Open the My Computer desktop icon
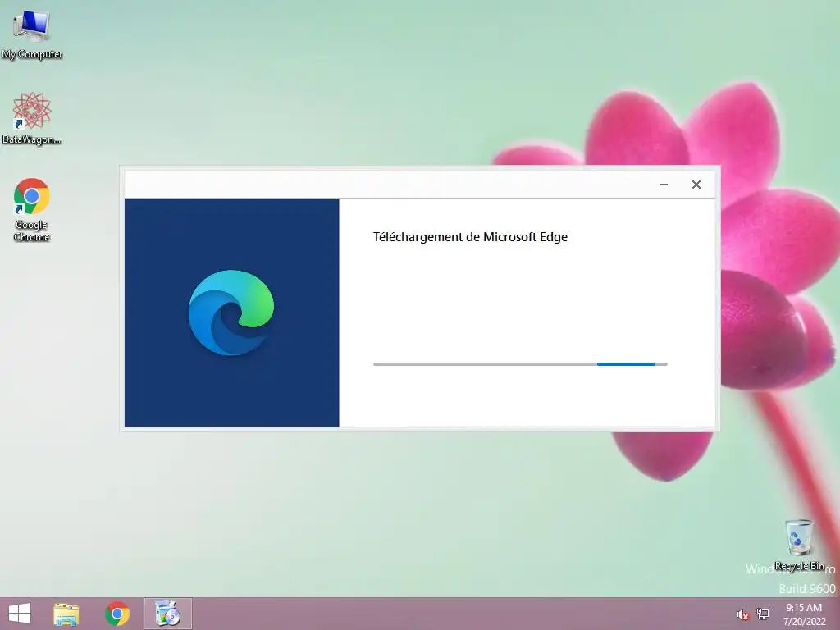 point(32,34)
